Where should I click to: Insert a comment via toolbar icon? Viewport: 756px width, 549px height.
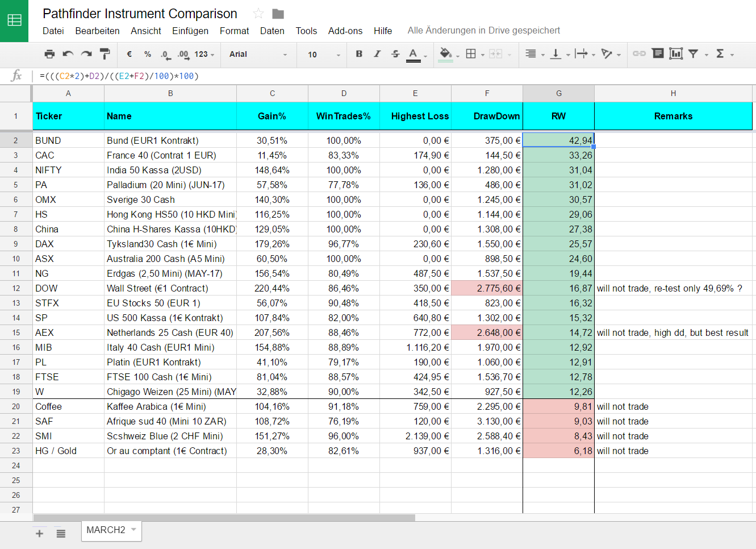pos(658,53)
